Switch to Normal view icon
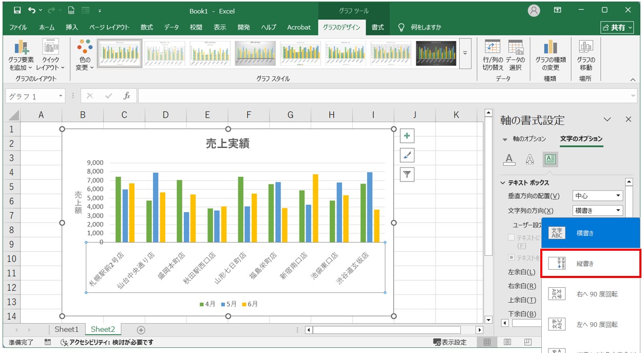 (x=487, y=342)
